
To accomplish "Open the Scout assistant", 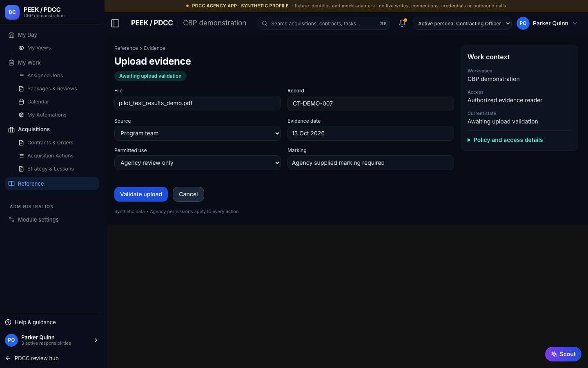I will pos(563,354).
